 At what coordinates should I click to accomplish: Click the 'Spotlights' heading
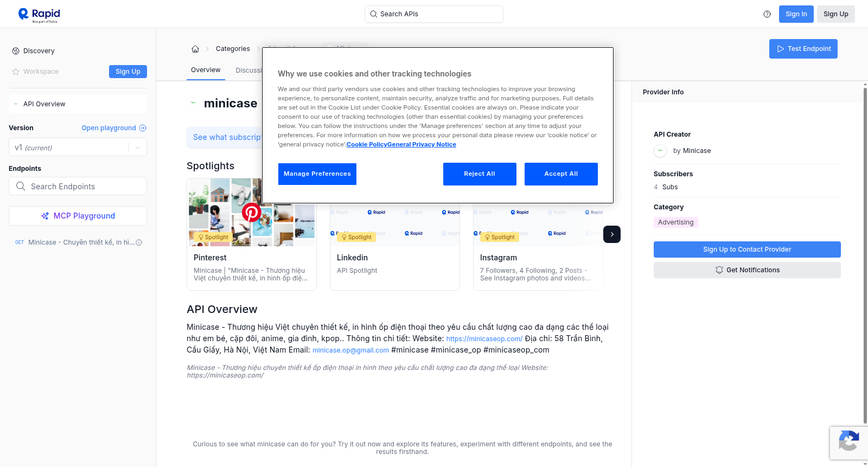210,166
